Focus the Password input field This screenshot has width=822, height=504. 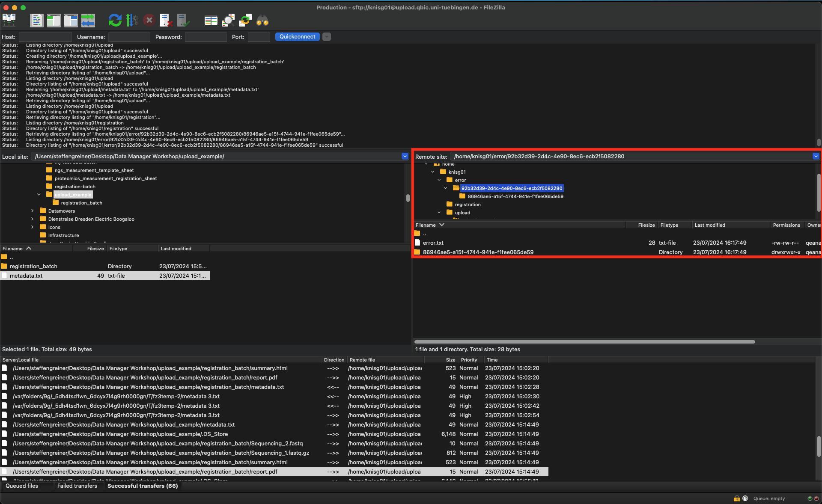pyautogui.click(x=205, y=37)
